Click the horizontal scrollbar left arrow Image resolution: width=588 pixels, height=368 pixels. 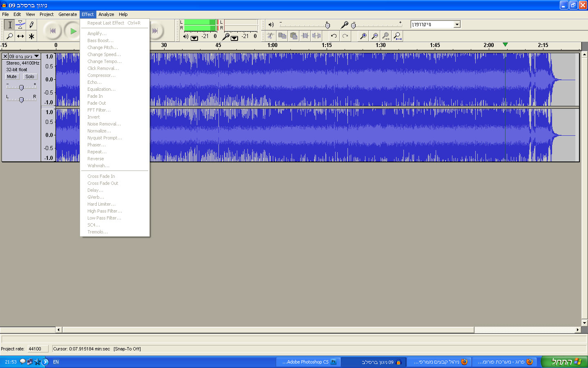coord(58,330)
